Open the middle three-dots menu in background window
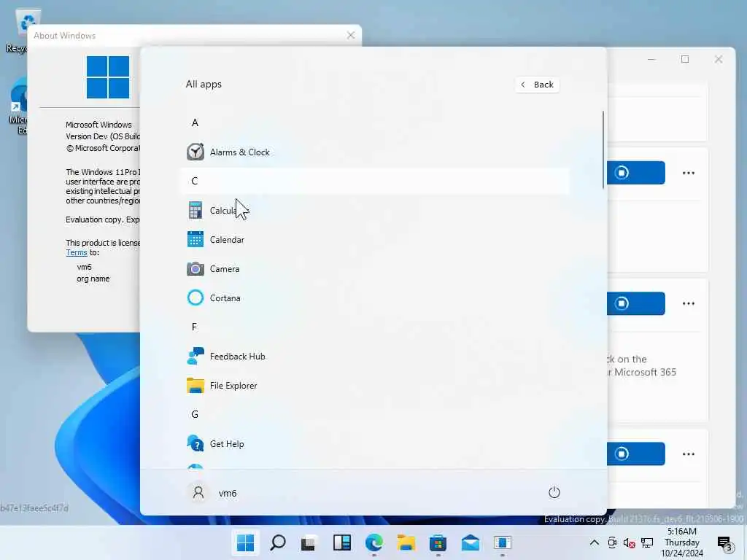Viewport: 747px width, 560px height. [x=689, y=303]
